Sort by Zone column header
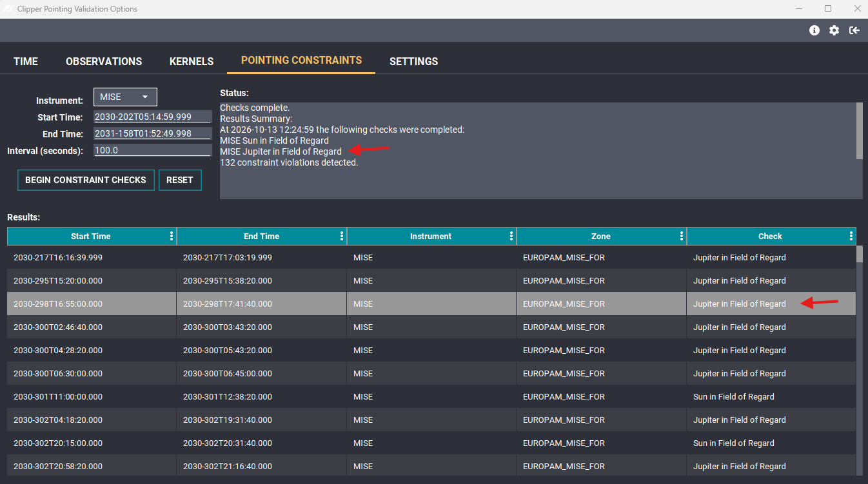 [601, 237]
